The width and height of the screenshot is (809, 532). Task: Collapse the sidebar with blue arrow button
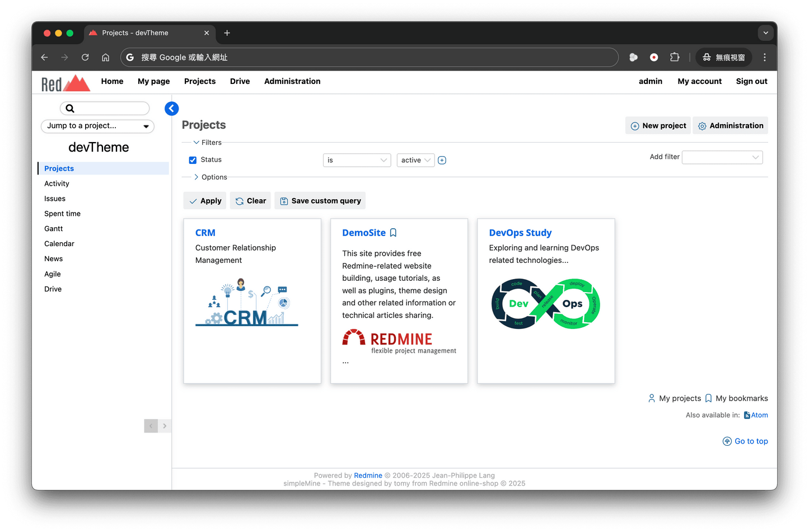point(172,109)
